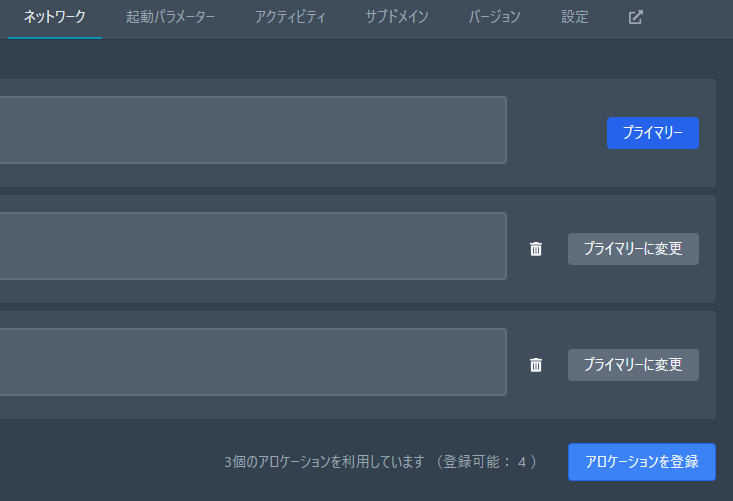
Task: Click the blue プライマリー button
Action: click(x=652, y=133)
